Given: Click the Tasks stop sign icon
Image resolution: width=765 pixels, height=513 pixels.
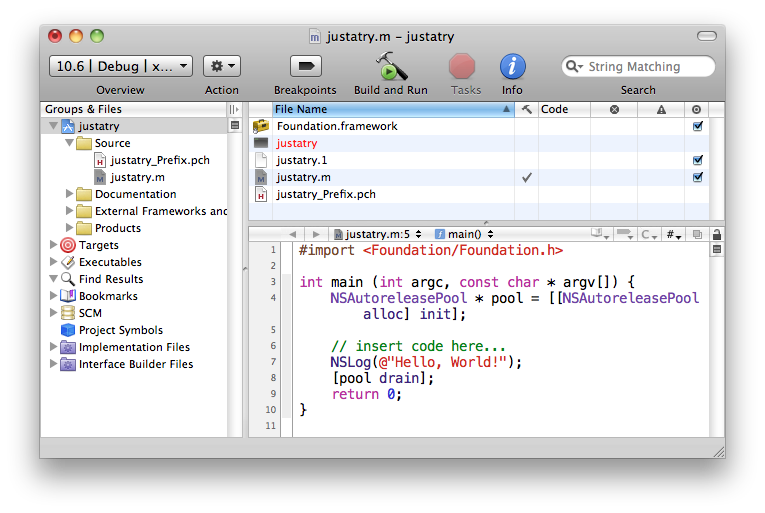Looking at the screenshot, I should 462,67.
